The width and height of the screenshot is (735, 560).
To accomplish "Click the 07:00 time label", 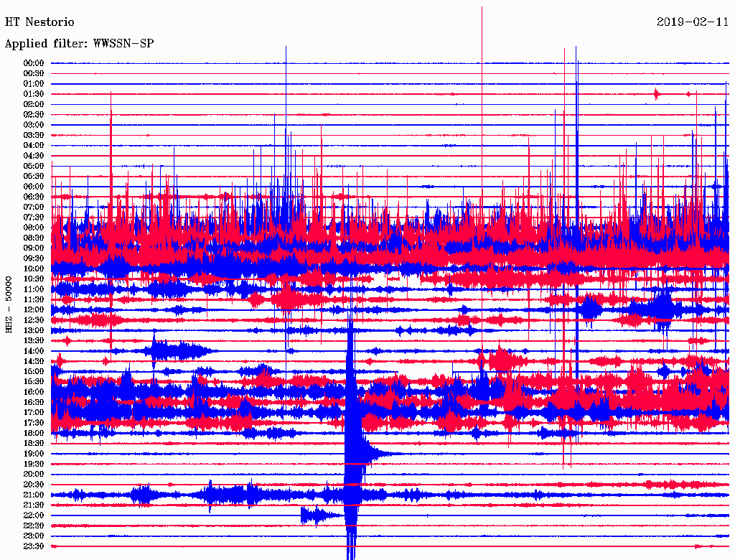I will pyautogui.click(x=34, y=207).
